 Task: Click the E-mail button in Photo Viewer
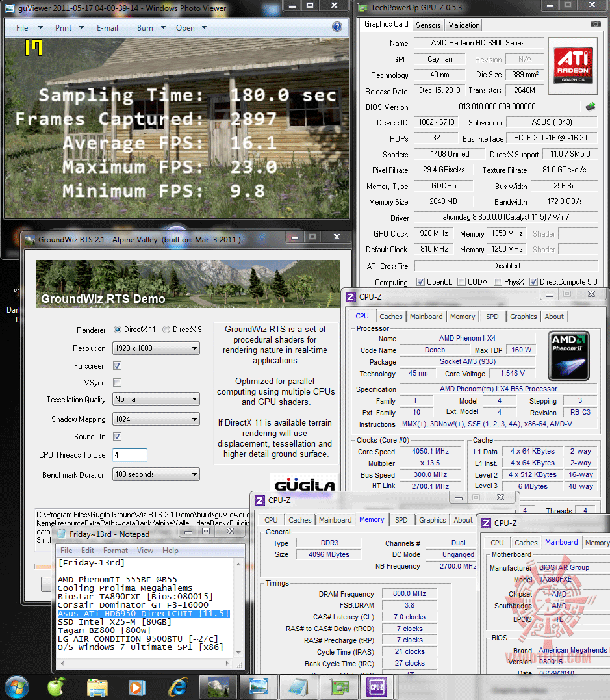pyautogui.click(x=108, y=28)
